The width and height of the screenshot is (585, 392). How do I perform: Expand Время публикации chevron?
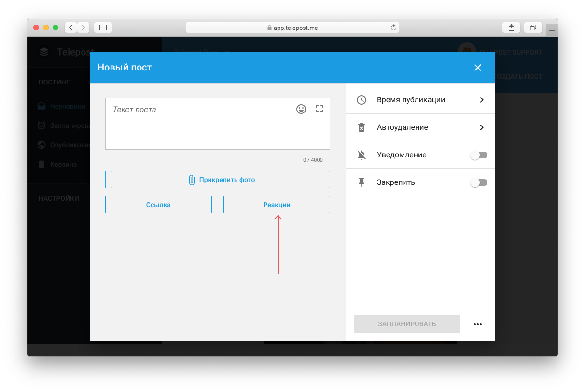pos(482,100)
